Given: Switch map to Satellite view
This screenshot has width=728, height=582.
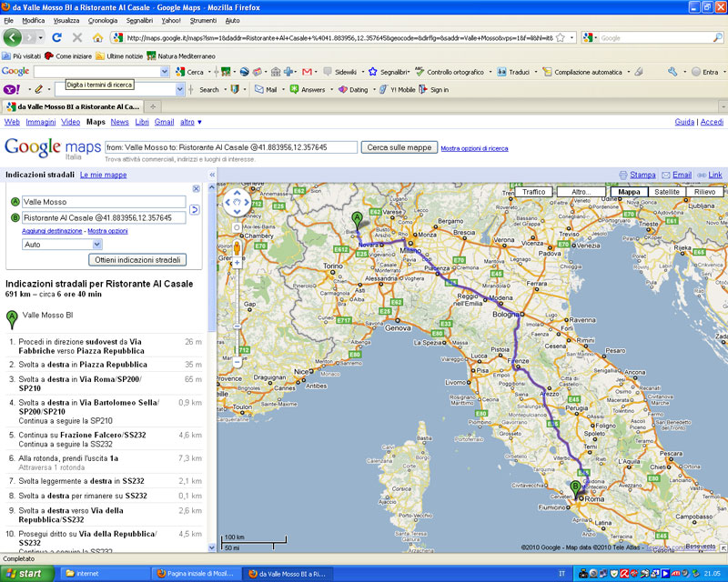Looking at the screenshot, I should tap(667, 192).
